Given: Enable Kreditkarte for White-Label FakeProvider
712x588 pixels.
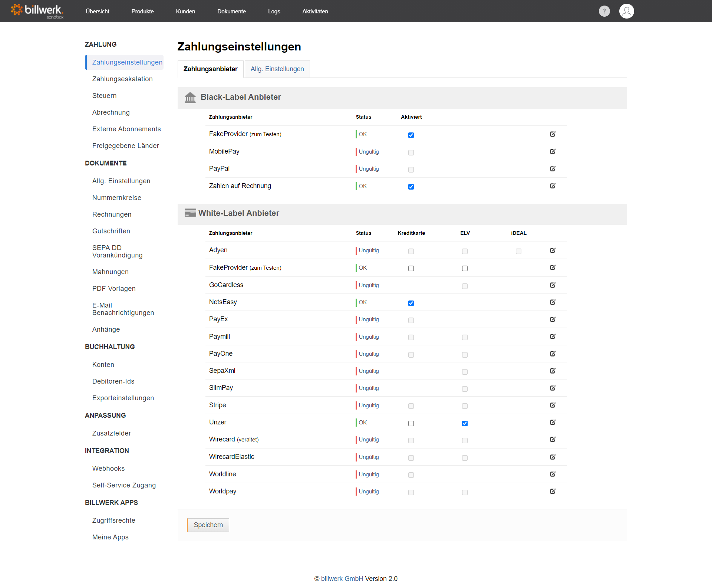Looking at the screenshot, I should 411,268.
